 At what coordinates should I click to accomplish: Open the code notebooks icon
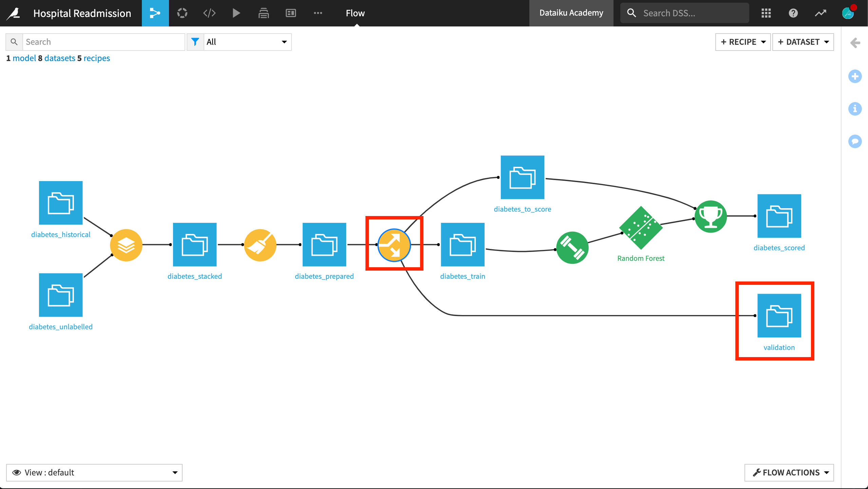pyautogui.click(x=209, y=13)
